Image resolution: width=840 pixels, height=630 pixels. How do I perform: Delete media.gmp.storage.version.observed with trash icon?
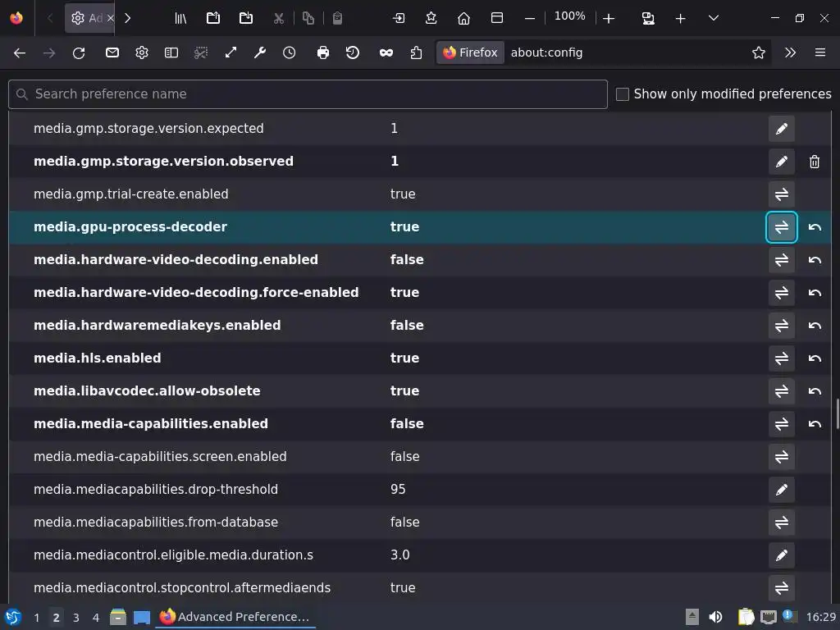click(x=815, y=162)
